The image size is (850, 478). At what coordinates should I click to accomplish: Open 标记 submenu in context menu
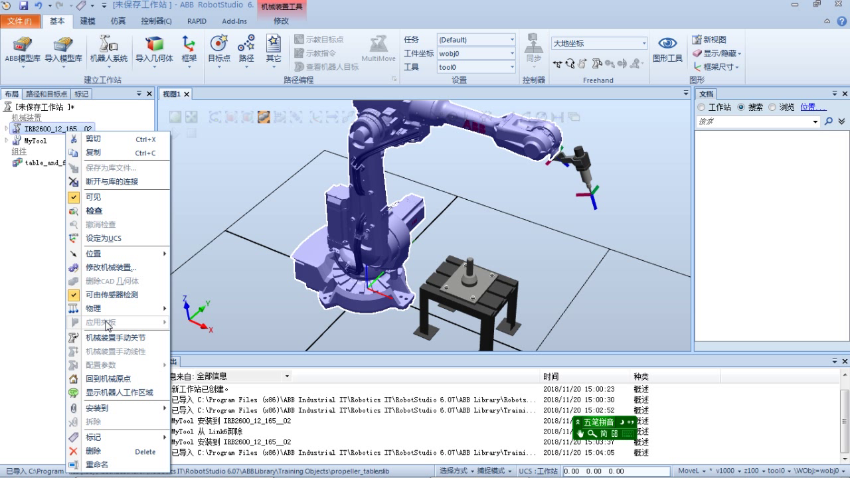pos(118,437)
